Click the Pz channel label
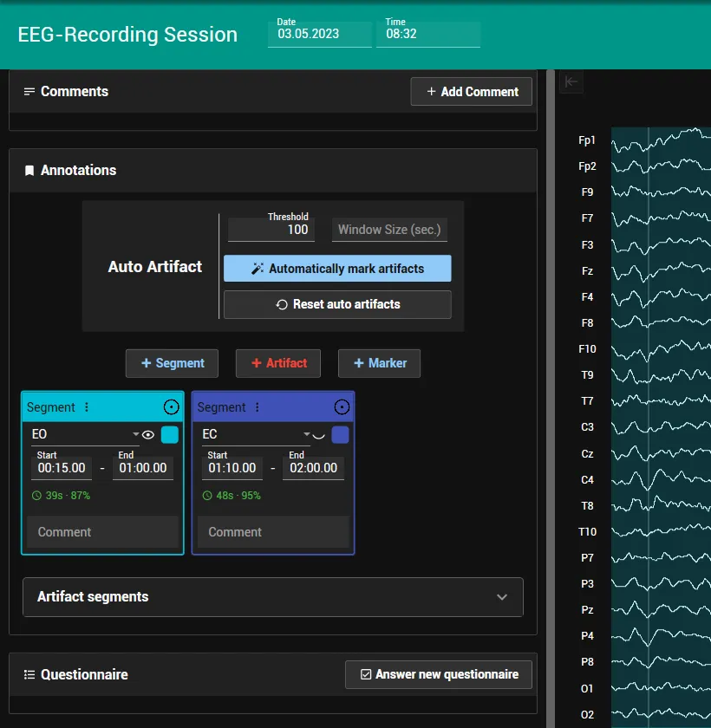711x728 pixels. click(587, 609)
